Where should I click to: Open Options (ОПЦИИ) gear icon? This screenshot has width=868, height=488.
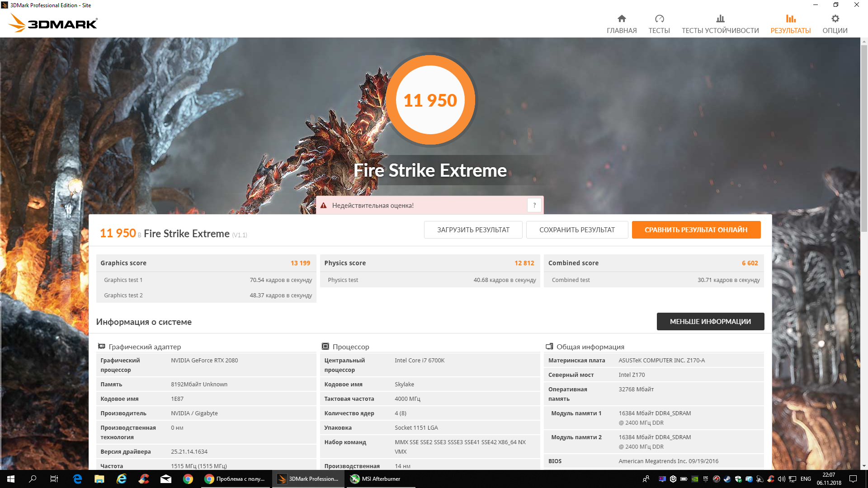tap(835, 19)
